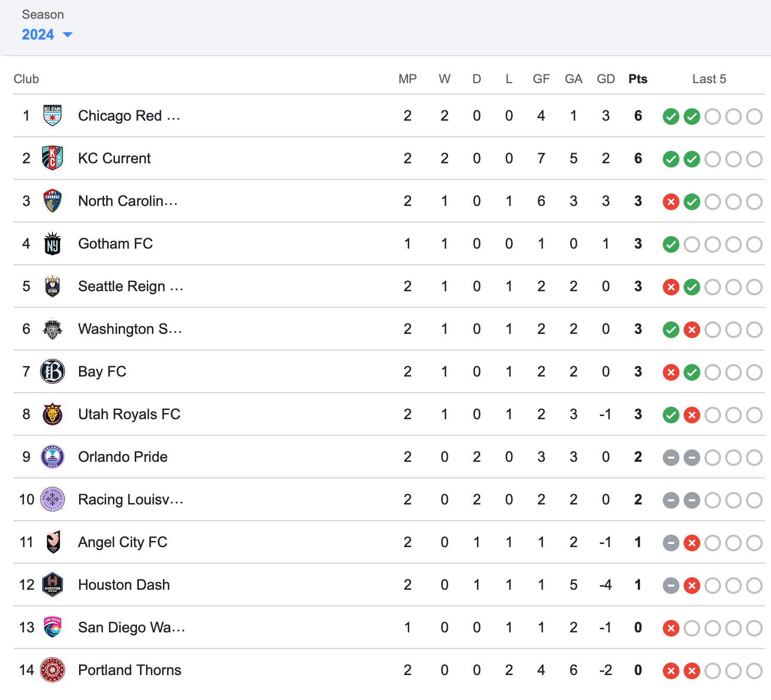Open the Angel City FC team link
Viewport: 771px width, 700px height.
point(123,542)
